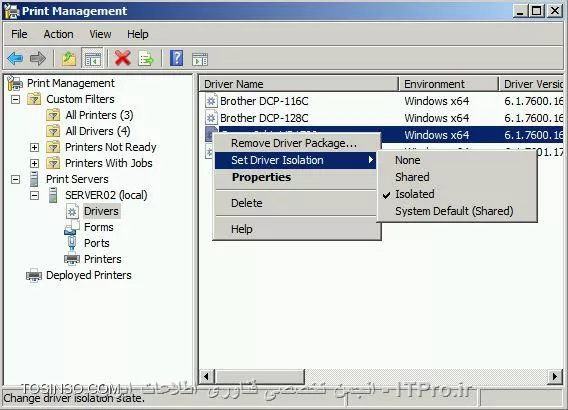Minimize the Print Management window
This screenshot has width=568, height=410.
coord(520,11)
